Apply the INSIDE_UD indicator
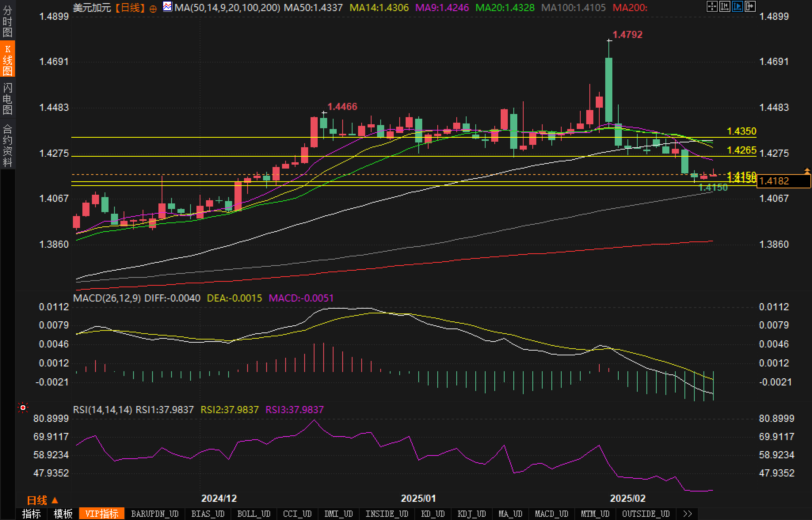This screenshot has width=812, height=520. [387, 514]
